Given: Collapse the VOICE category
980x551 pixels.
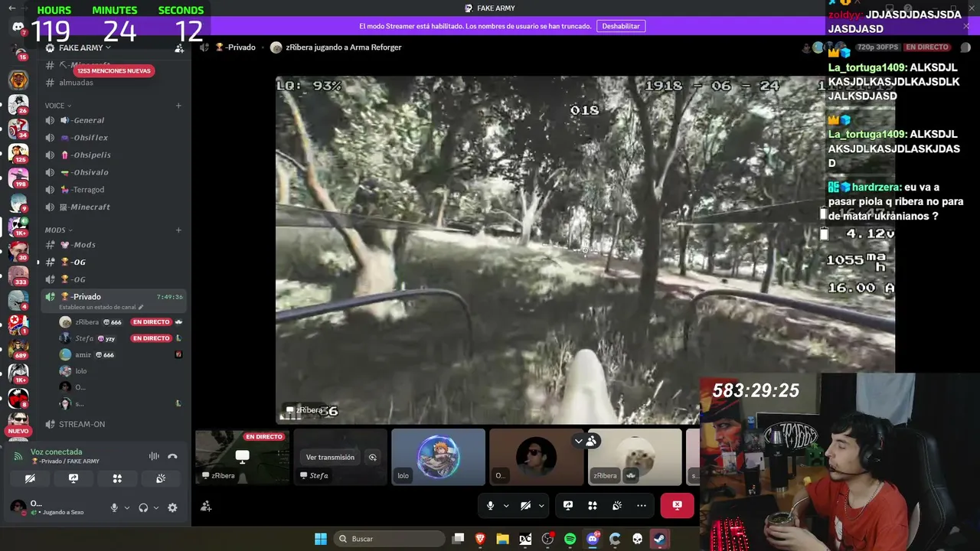Looking at the screenshot, I should pos(58,106).
